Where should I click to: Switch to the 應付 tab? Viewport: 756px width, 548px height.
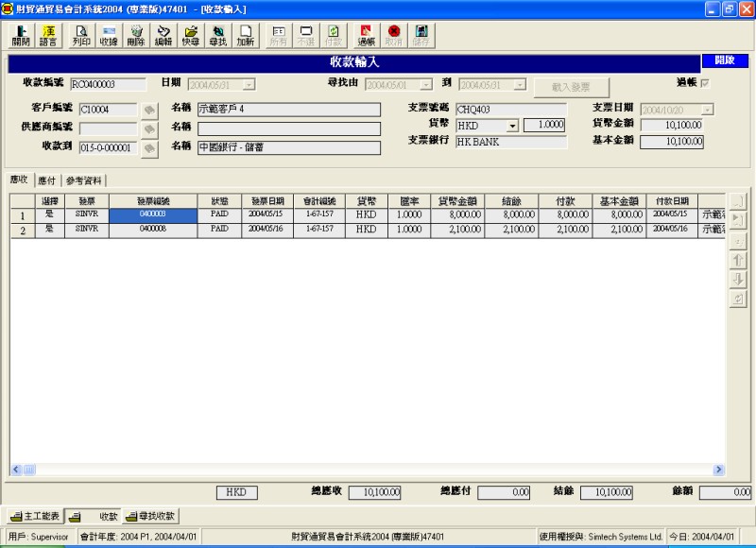tap(46, 180)
